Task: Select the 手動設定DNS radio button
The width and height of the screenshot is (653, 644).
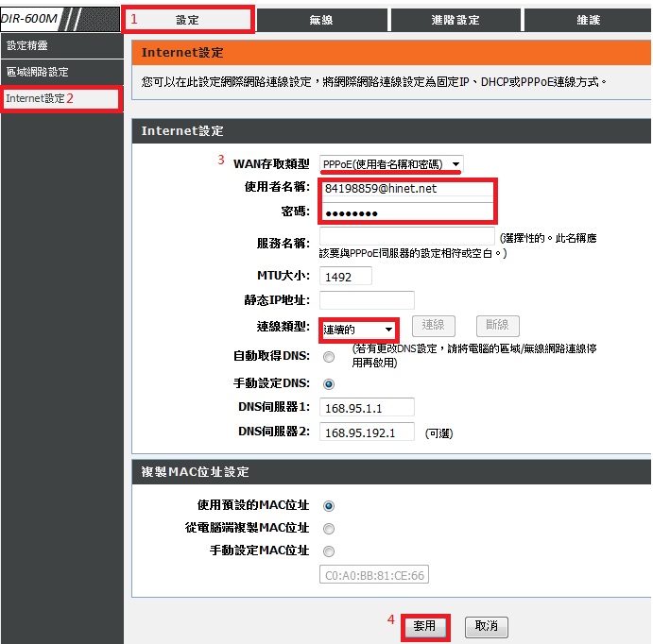Action: point(329,384)
